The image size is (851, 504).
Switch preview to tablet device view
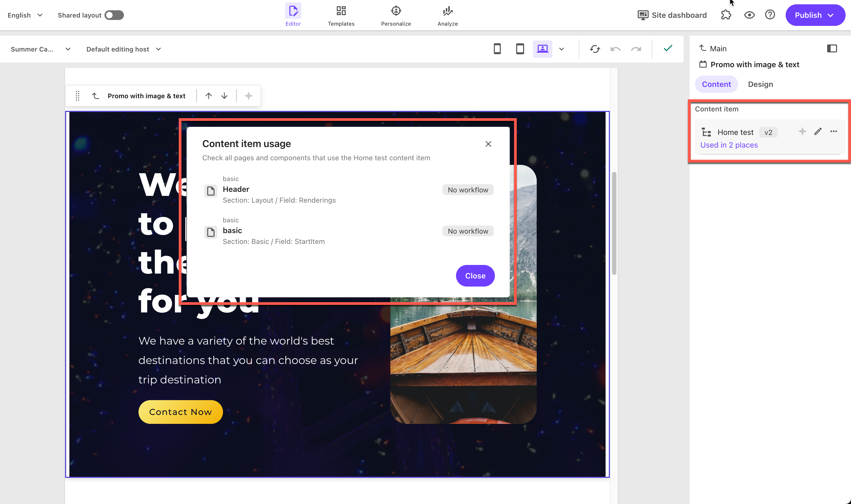coord(520,49)
